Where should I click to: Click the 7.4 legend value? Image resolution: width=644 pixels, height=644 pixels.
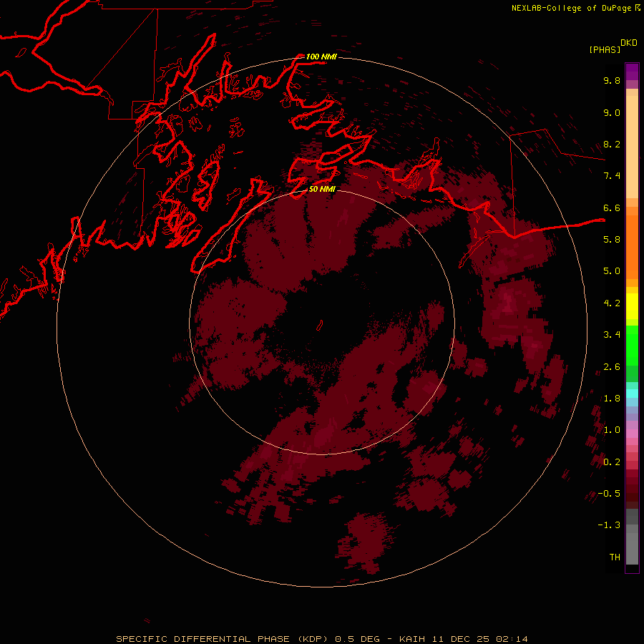612,176
